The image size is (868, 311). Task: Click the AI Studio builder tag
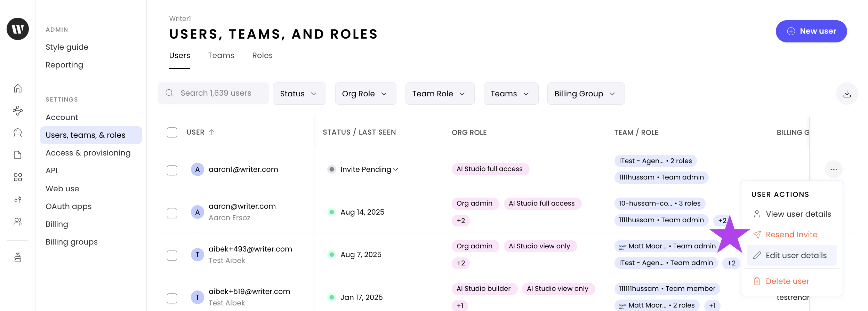coord(484,289)
